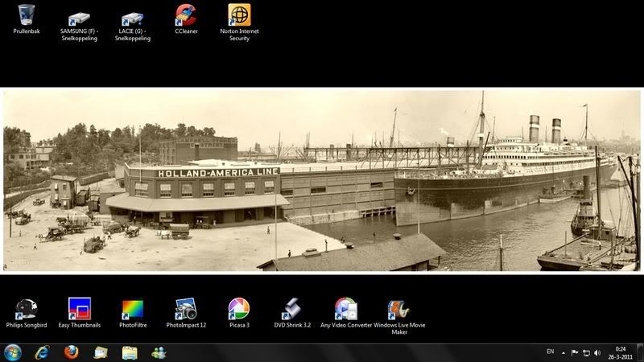Screen dimensions: 644x362
Task: Open SAMSUNG (F) drive shortcut
Action: tap(79, 27)
